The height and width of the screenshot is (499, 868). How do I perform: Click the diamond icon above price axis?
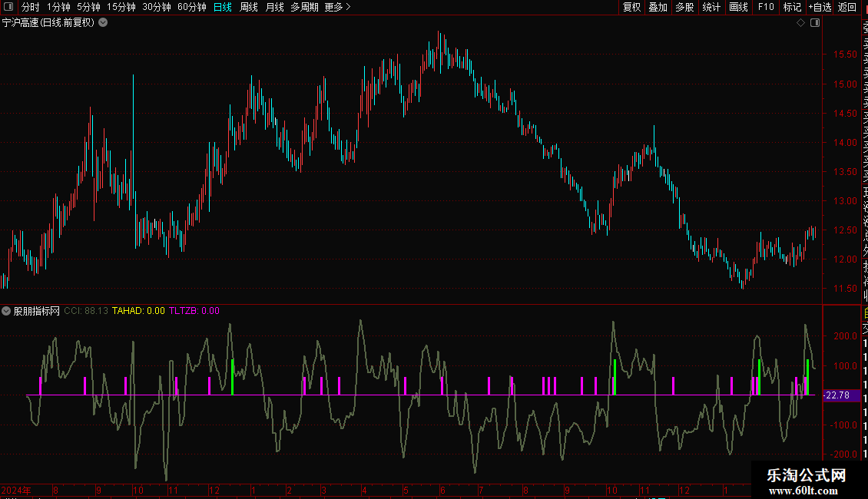tap(800, 23)
